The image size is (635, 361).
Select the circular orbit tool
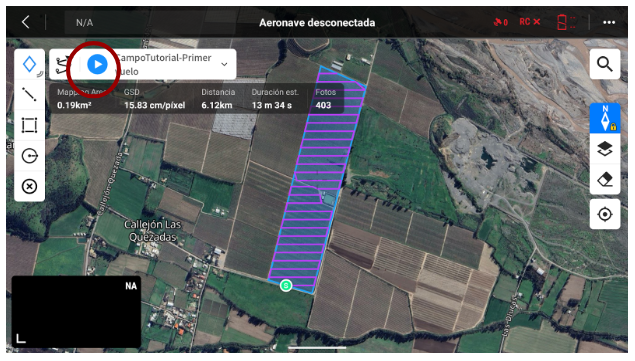coord(30,156)
